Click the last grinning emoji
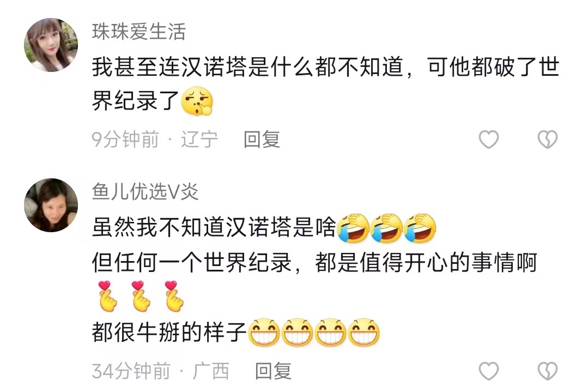Viewport: 588px width, 387px height. point(363,332)
